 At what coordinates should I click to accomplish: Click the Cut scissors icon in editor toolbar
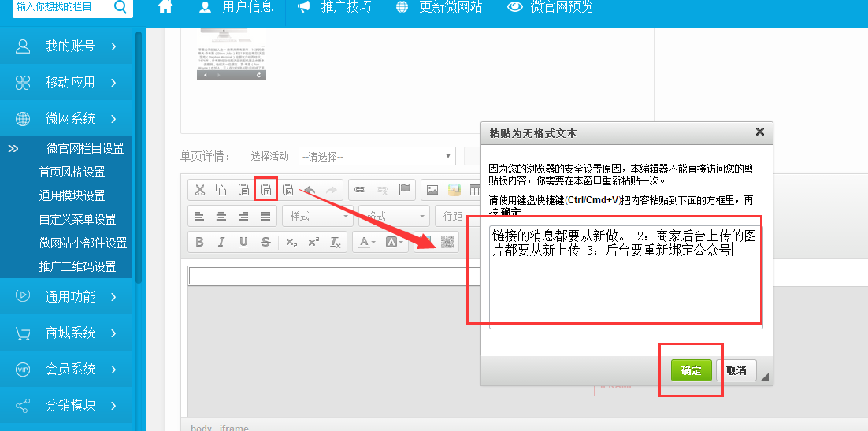pos(200,189)
